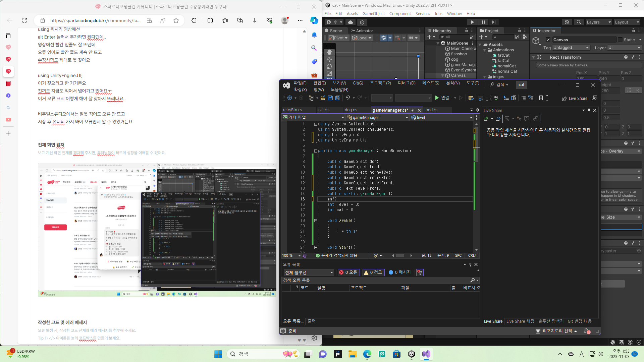Lock the Unity Project panel
Image resolution: width=644 pixels, height=362 pixels.
tap(519, 31)
